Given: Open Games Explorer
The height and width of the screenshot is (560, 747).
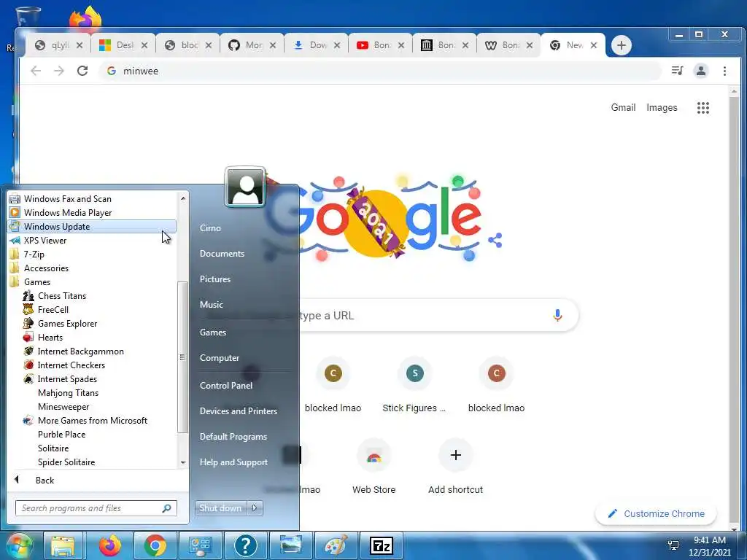Looking at the screenshot, I should (67, 323).
